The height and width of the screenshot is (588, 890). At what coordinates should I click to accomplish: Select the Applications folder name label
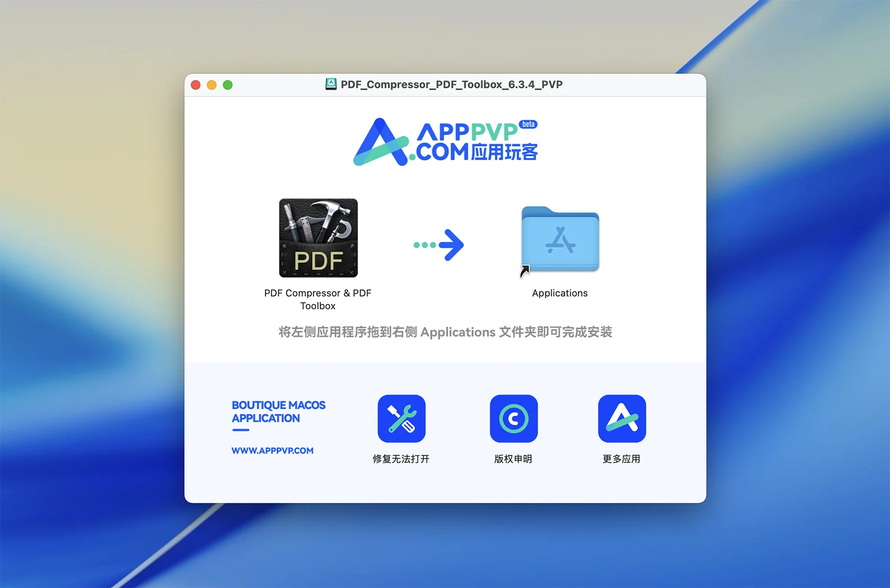click(x=560, y=293)
